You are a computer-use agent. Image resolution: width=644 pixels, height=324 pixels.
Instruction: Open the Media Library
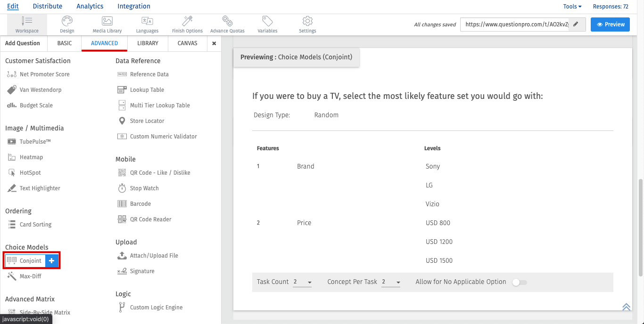pos(107,24)
